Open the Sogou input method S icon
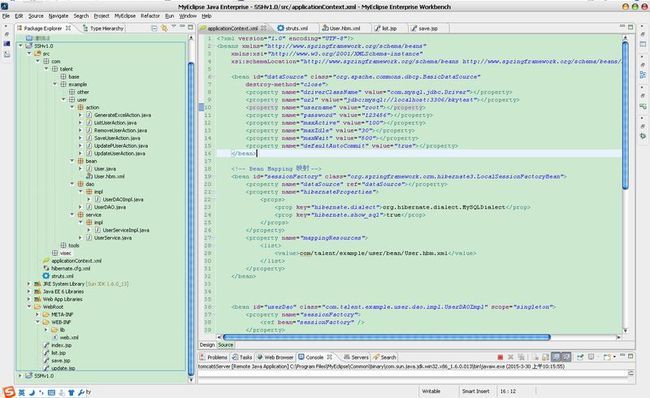Screen dimensions: 650x398 (x=9, y=392)
